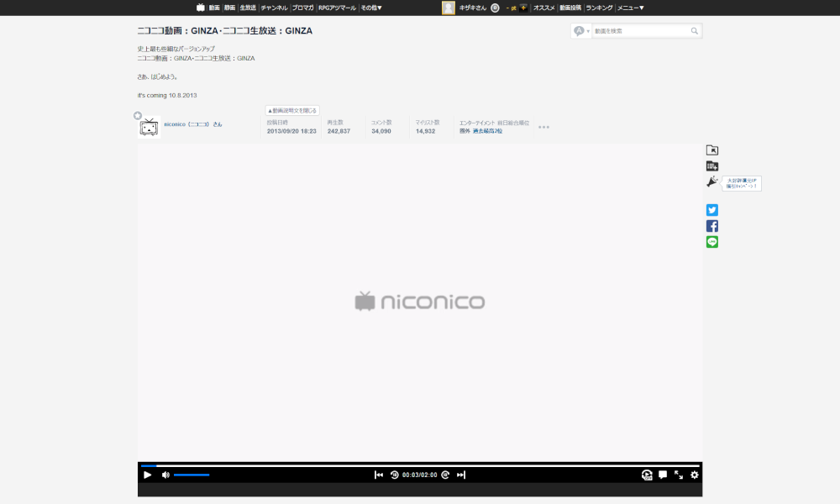The height and width of the screenshot is (504, 840).
Task: Click the notification count badge
Action: click(x=495, y=8)
